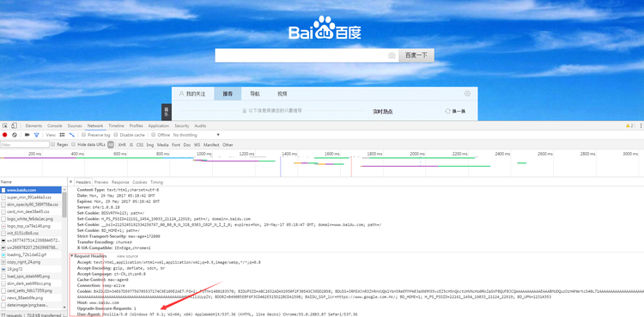Select the www.baidu.com request row
644x317 pixels.
(31, 191)
